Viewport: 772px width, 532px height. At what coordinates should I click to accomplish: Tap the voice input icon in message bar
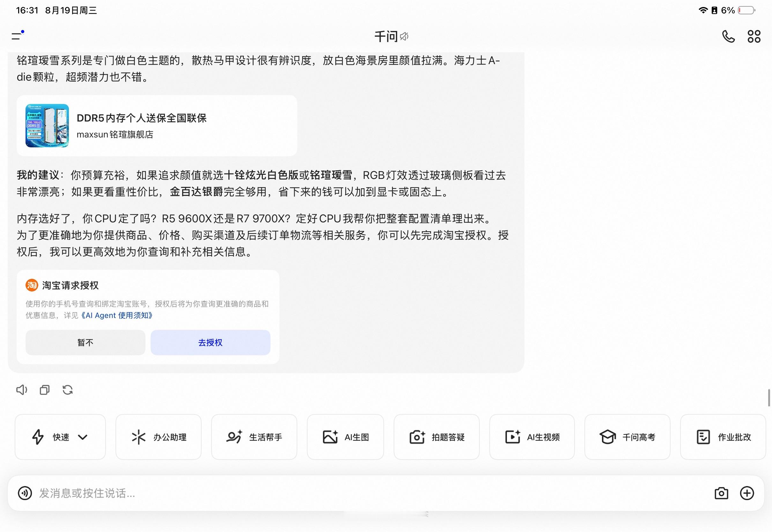click(x=25, y=493)
